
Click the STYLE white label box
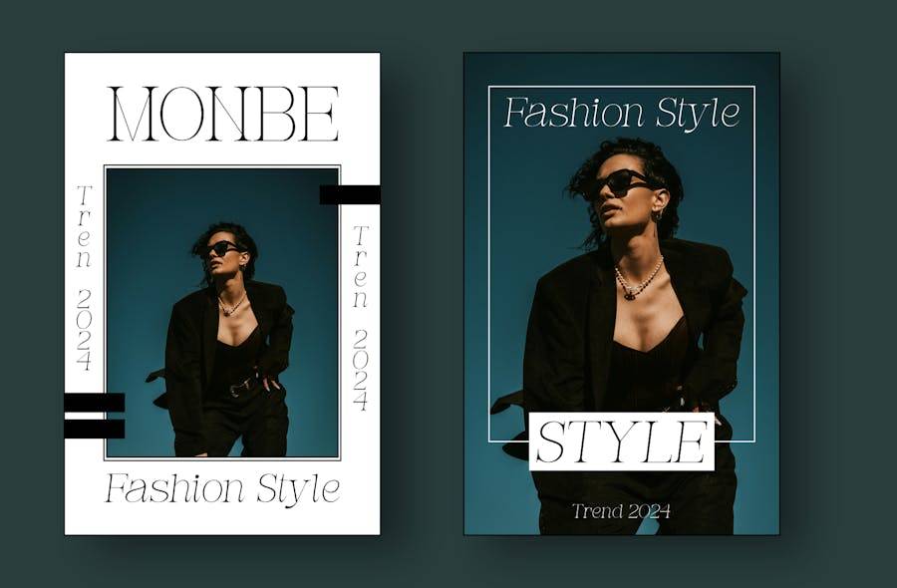point(622,441)
